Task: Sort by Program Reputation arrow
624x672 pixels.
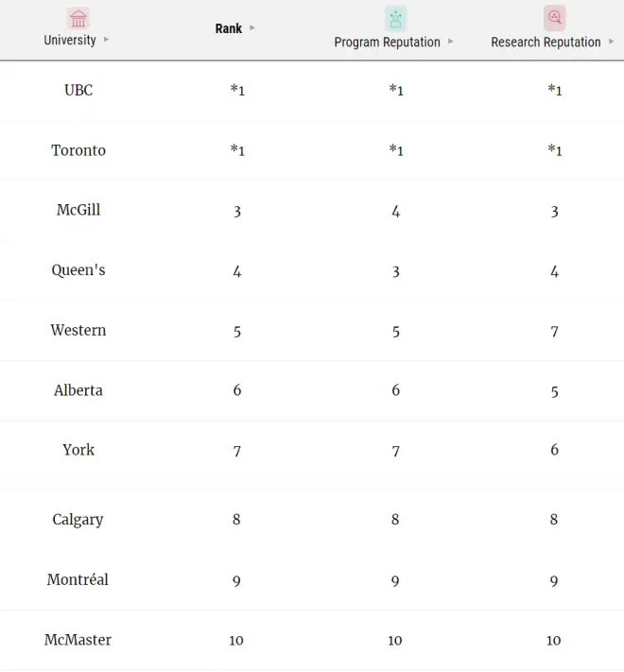Action: coord(451,42)
